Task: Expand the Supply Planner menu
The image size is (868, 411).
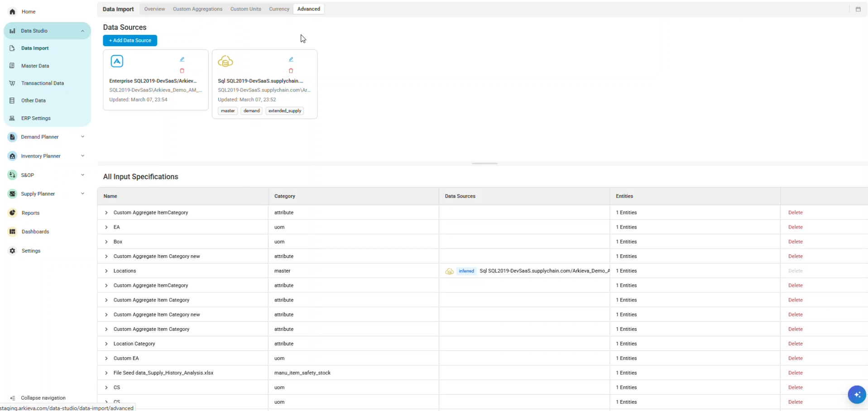Action: (82, 194)
